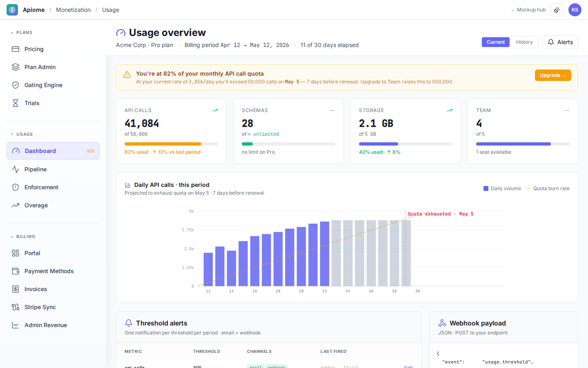588x368 pixels.
Task: Go to Monetization breadcrumb
Action: point(73,10)
